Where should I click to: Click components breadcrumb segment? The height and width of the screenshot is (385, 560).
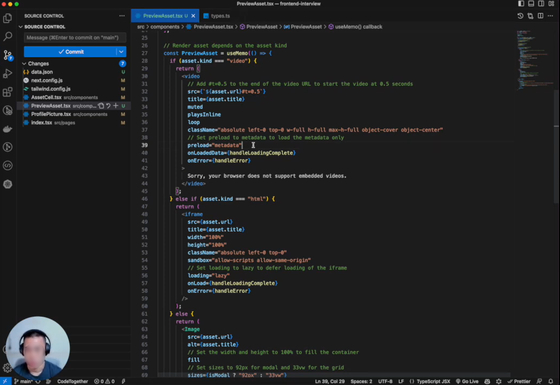(165, 27)
